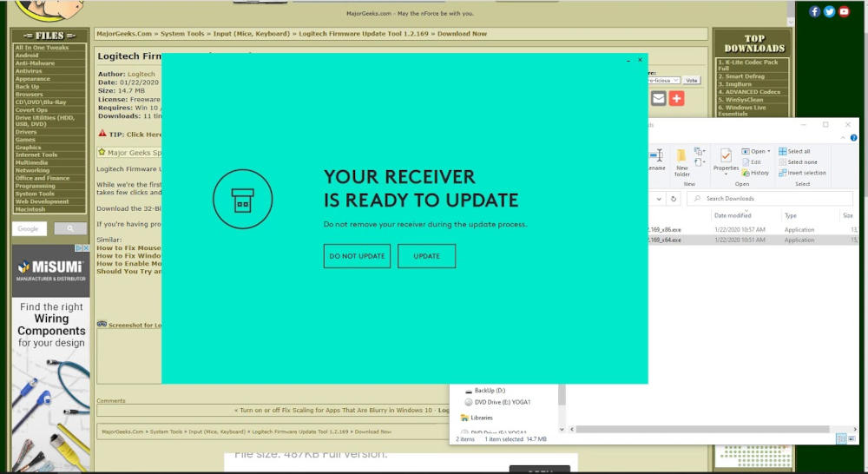The image size is (868, 474).
Task: Click the UPDATE button in the dialog
Action: click(426, 256)
